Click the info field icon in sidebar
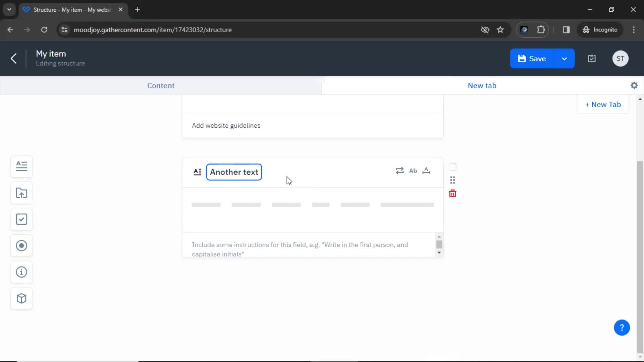 click(x=21, y=272)
